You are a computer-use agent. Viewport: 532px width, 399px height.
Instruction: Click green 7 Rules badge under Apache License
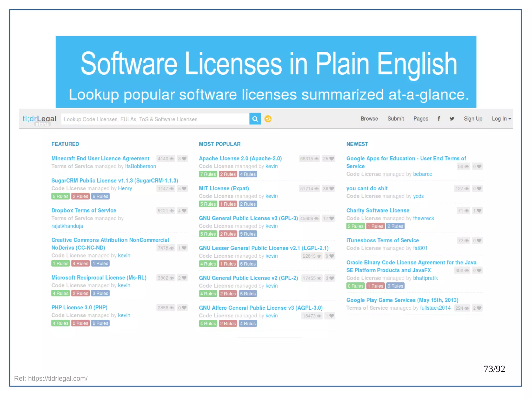click(x=208, y=174)
